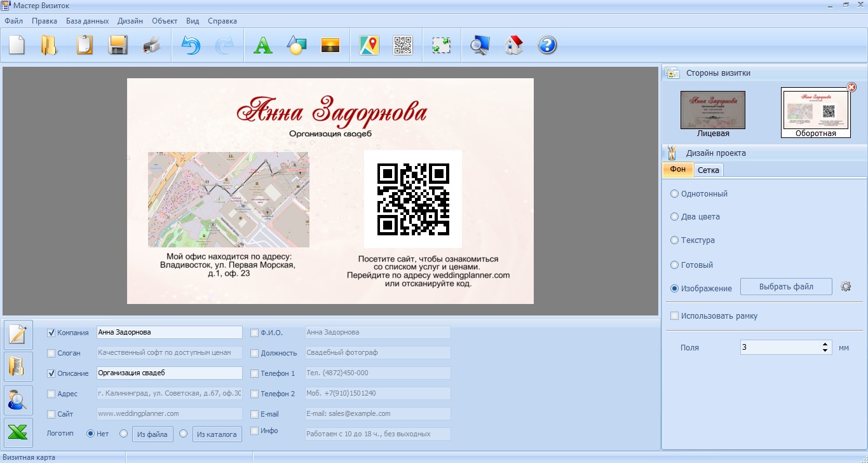
Task: Insert a shape from toolbar
Action: click(297, 45)
